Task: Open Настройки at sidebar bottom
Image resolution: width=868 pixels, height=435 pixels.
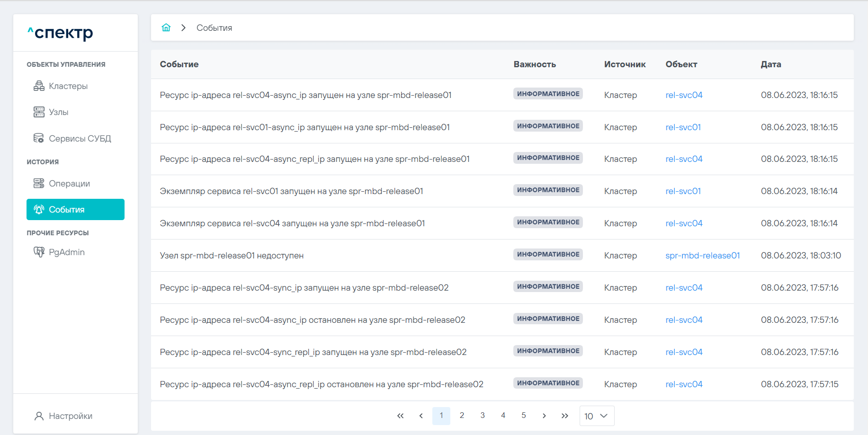Action: (x=70, y=416)
